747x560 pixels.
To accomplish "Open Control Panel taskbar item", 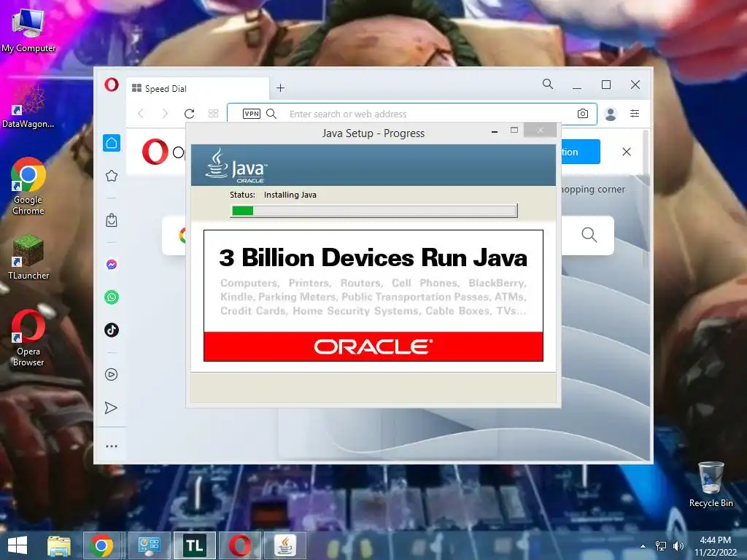I will coord(150,545).
